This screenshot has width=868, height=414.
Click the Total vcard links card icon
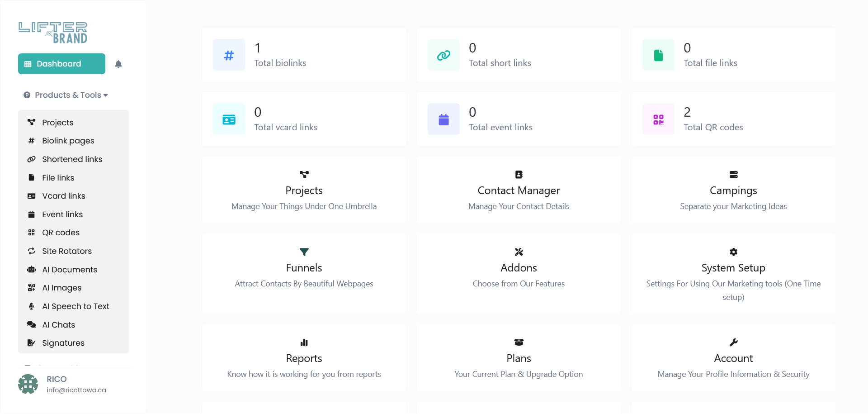(229, 119)
